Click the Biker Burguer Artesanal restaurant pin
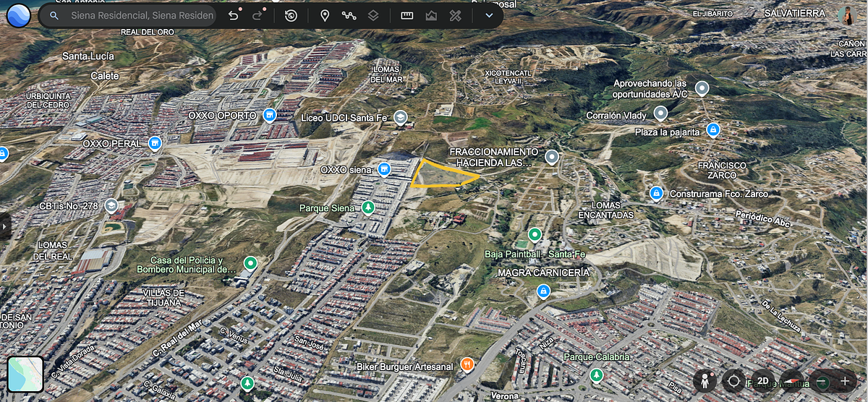Image resolution: width=868 pixels, height=402 pixels. click(467, 365)
